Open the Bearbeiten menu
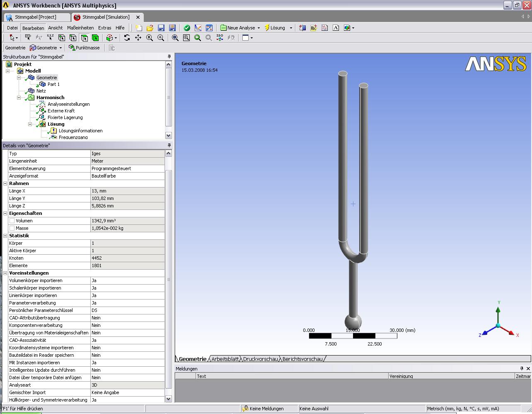 [33, 28]
